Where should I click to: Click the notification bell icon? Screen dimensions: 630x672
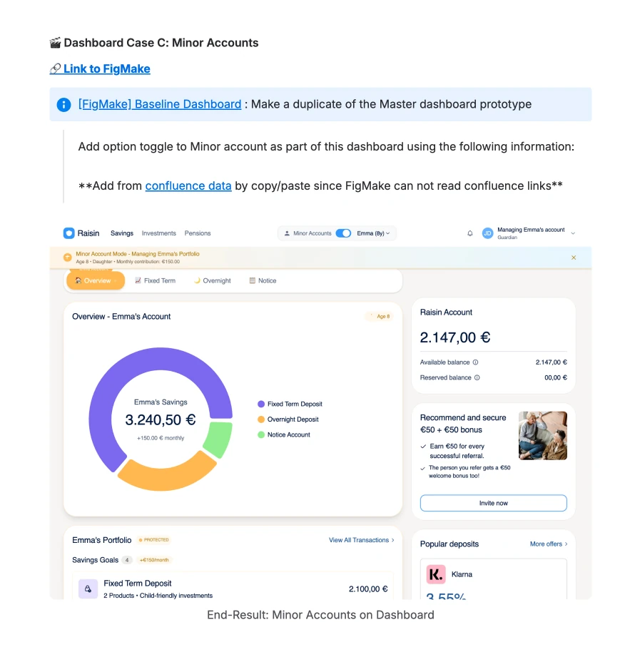point(470,233)
